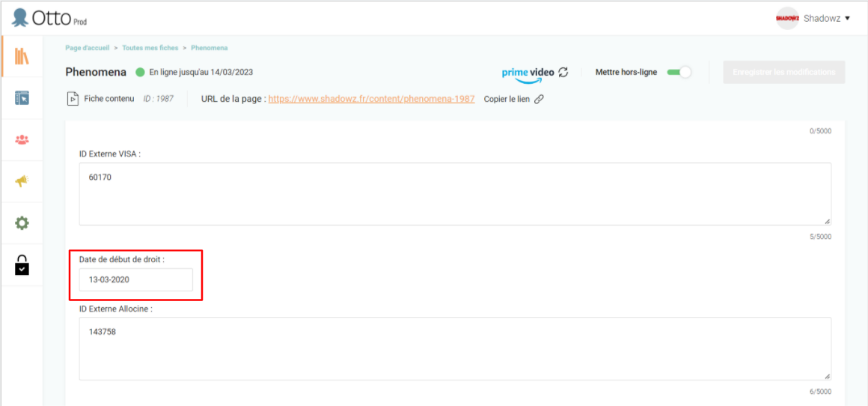Screen dimensions: 868x406
Task: Click the VISA text area resize handle
Action: point(827,222)
